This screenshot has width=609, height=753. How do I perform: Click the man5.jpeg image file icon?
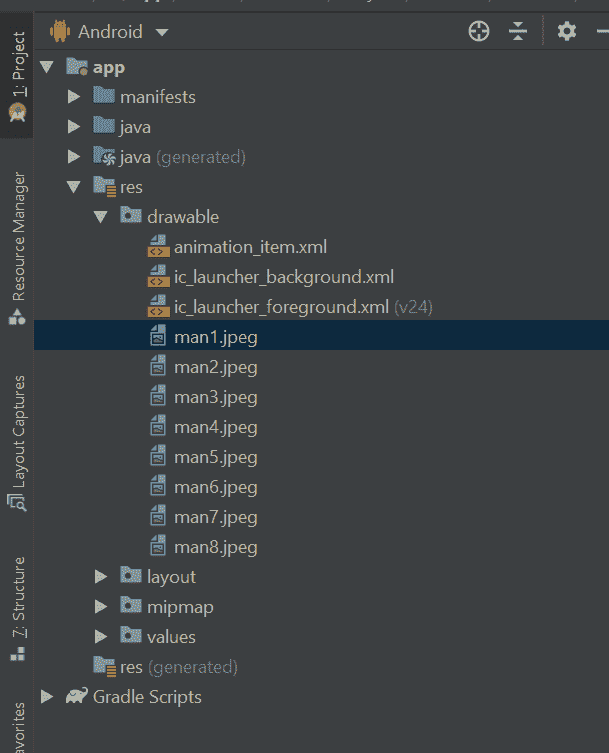pos(158,457)
